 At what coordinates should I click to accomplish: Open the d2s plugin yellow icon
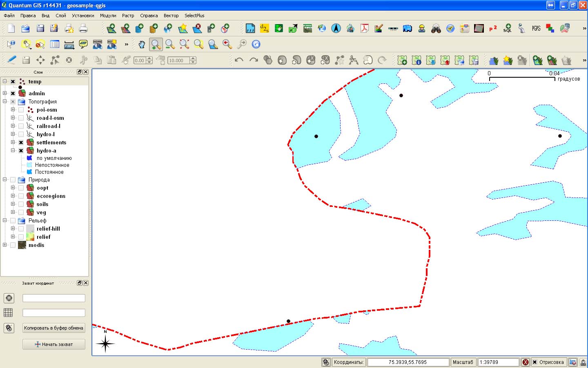(x=265, y=28)
